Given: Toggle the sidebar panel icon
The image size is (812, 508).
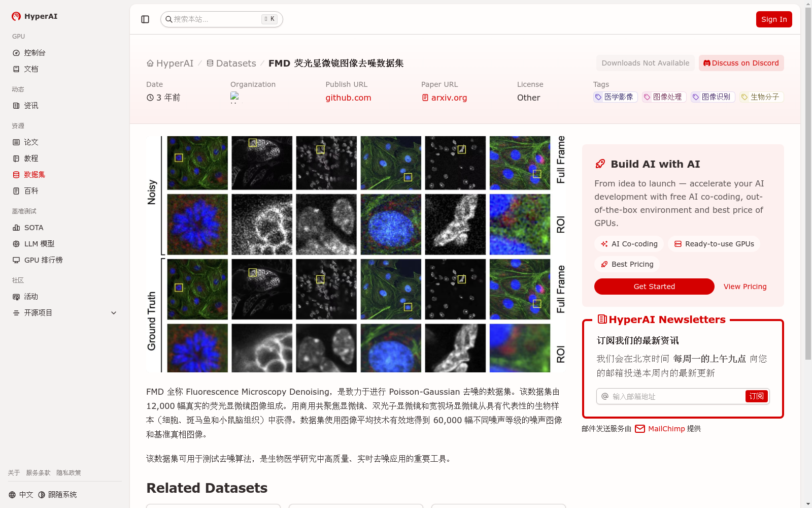Looking at the screenshot, I should click(x=145, y=19).
